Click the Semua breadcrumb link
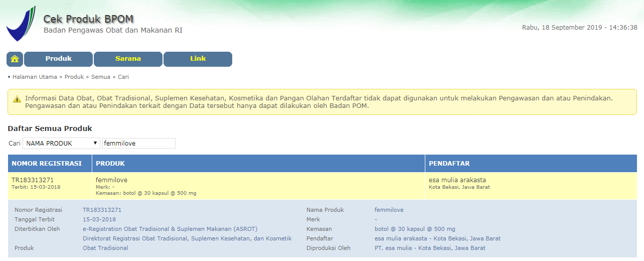This screenshot has height=261, width=644. tap(100, 77)
